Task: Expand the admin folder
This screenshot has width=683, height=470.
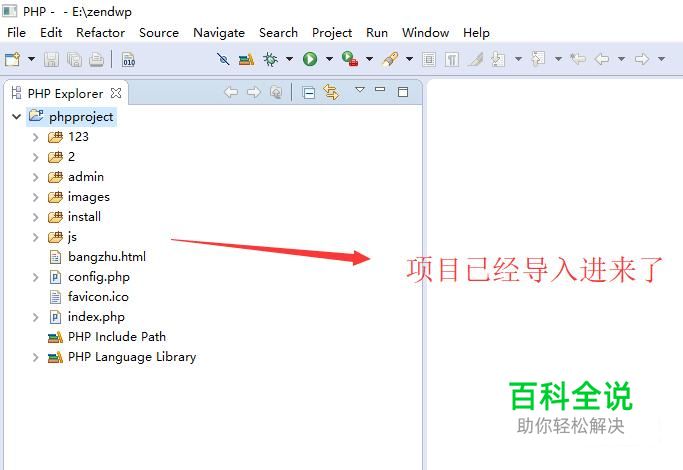Action: [36, 177]
